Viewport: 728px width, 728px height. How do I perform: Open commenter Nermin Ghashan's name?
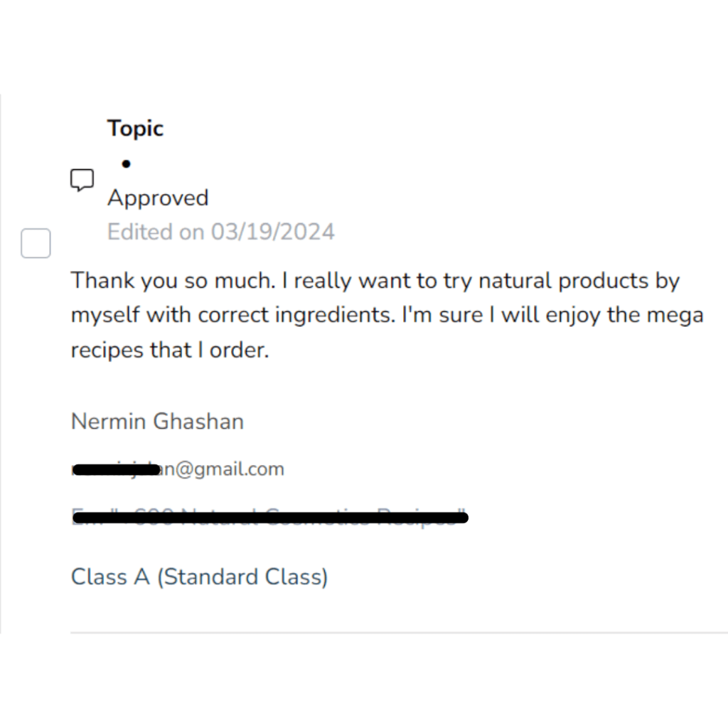point(157,422)
